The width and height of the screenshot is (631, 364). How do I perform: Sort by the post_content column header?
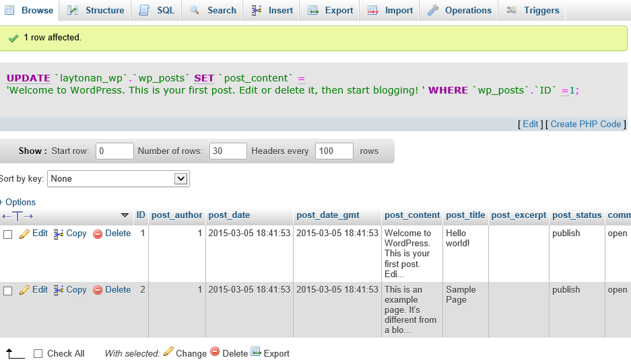412,215
